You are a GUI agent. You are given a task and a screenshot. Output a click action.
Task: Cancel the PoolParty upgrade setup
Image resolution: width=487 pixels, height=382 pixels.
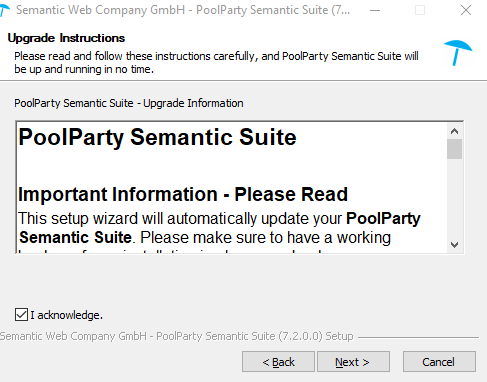click(x=439, y=362)
